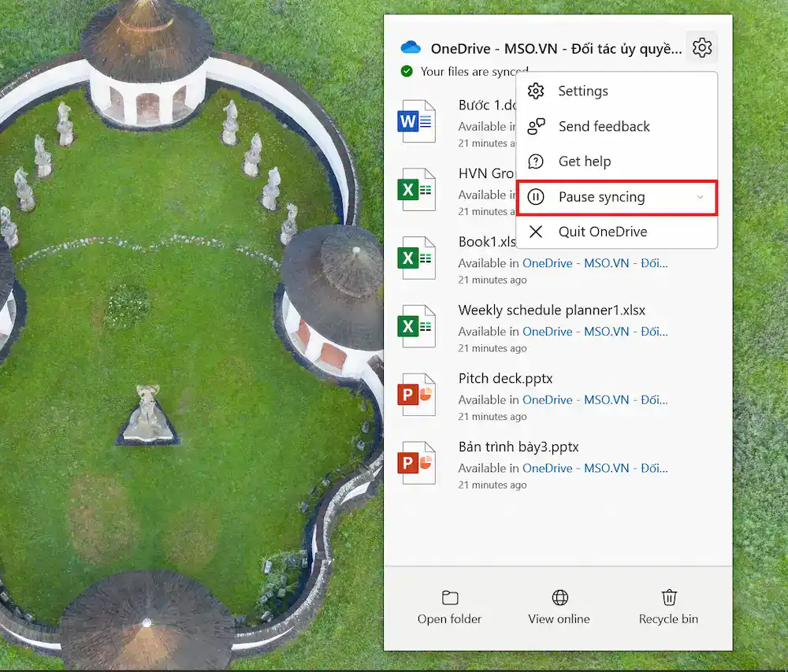Screen dimensions: 788x672
Task: Select Send feedback menu entry
Action: (x=604, y=126)
